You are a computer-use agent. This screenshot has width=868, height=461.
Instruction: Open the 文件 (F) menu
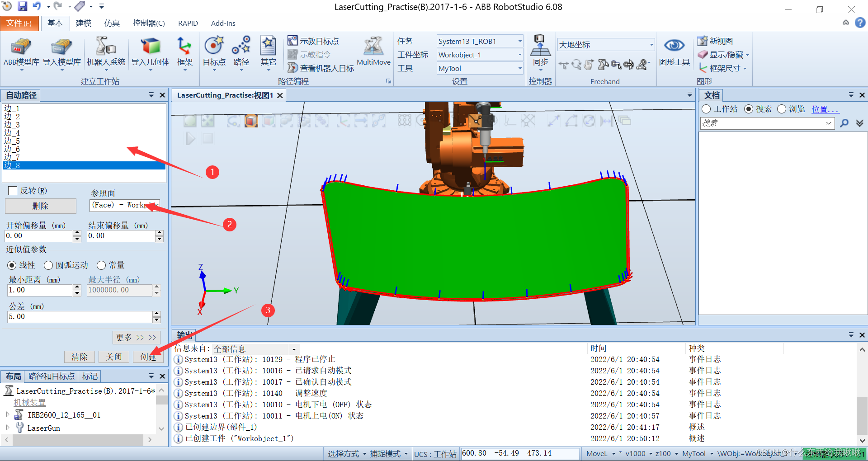pyautogui.click(x=19, y=23)
